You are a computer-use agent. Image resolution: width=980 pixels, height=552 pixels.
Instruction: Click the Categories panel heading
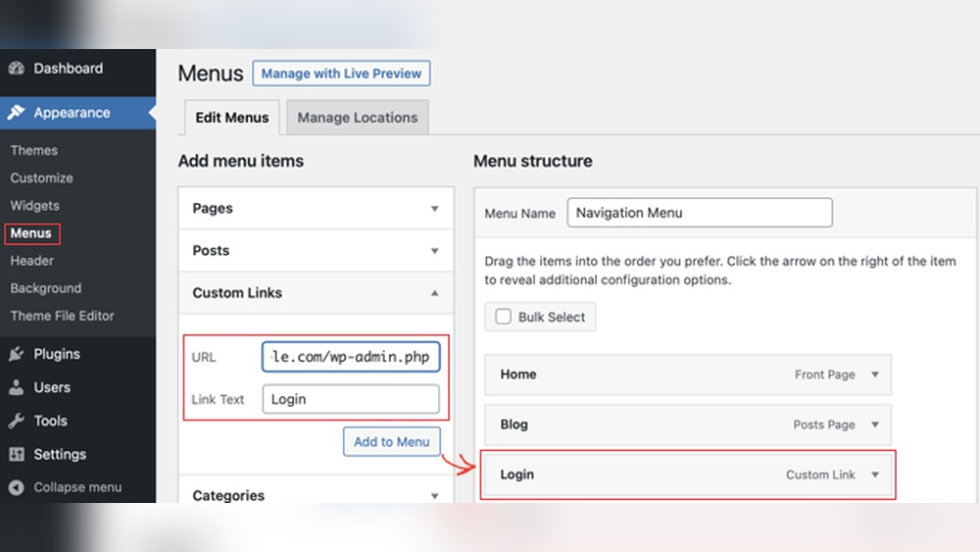click(x=228, y=495)
